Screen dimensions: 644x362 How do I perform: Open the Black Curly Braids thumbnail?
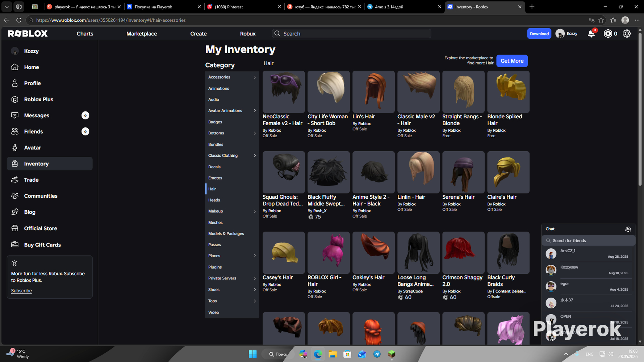pyautogui.click(x=508, y=253)
